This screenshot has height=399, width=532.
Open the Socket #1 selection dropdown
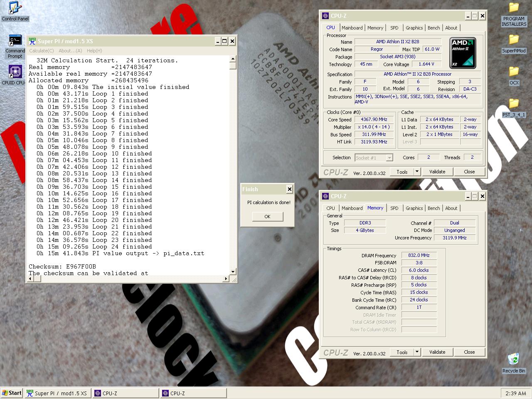pyautogui.click(x=374, y=158)
